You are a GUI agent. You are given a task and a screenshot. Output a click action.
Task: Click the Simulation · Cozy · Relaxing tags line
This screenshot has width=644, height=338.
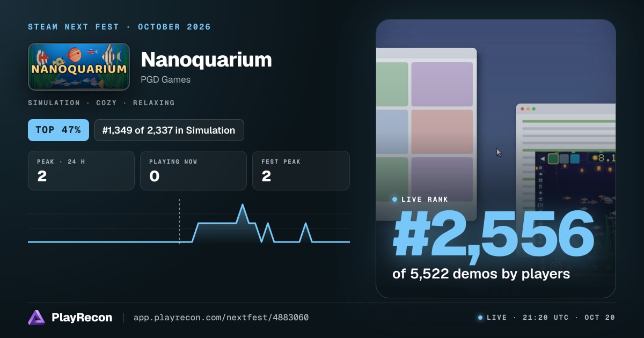101,102
